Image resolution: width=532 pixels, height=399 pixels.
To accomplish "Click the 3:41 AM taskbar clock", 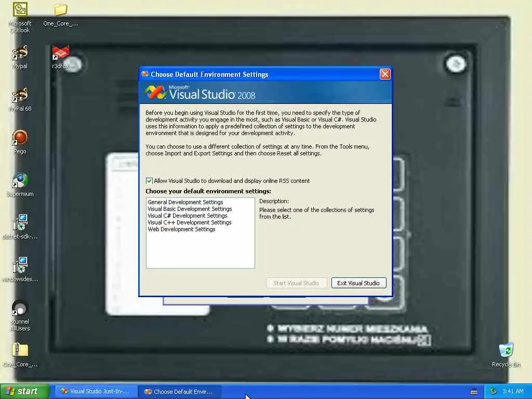I will pyautogui.click(x=513, y=392).
